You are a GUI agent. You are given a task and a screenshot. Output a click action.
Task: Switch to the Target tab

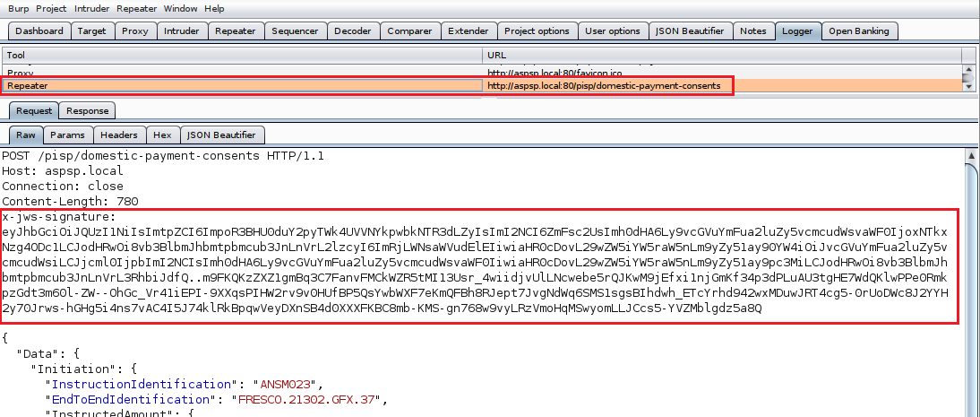pos(92,30)
